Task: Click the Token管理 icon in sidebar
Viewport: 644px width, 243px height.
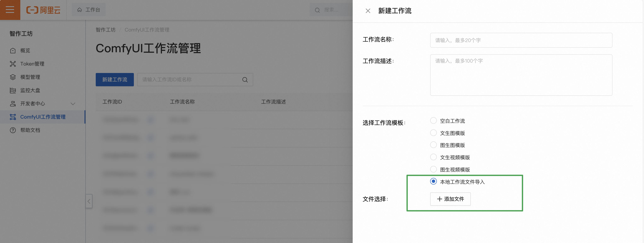Action: click(13, 64)
